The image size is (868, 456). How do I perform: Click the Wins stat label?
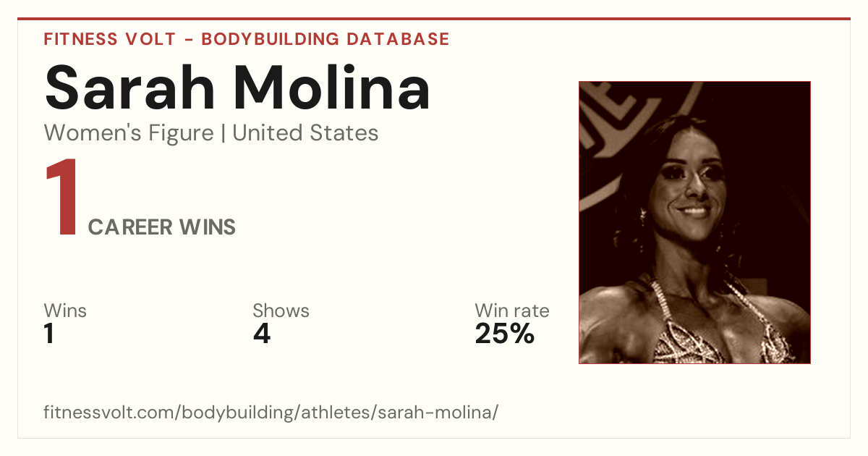click(65, 311)
